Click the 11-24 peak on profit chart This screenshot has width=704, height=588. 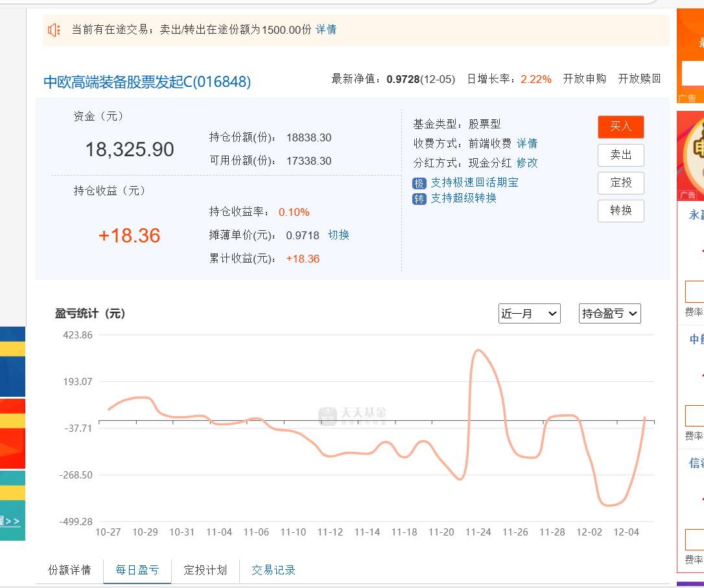tap(478, 351)
